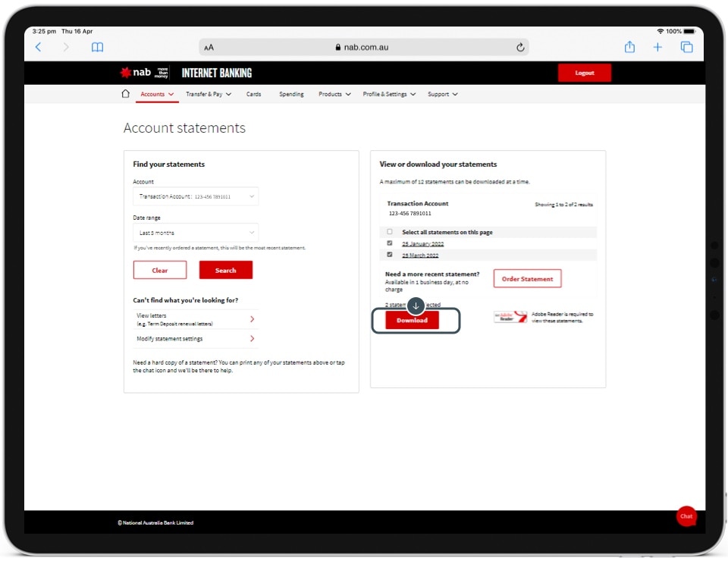Check Select all statements on this page
The image size is (728, 561).
[390, 232]
